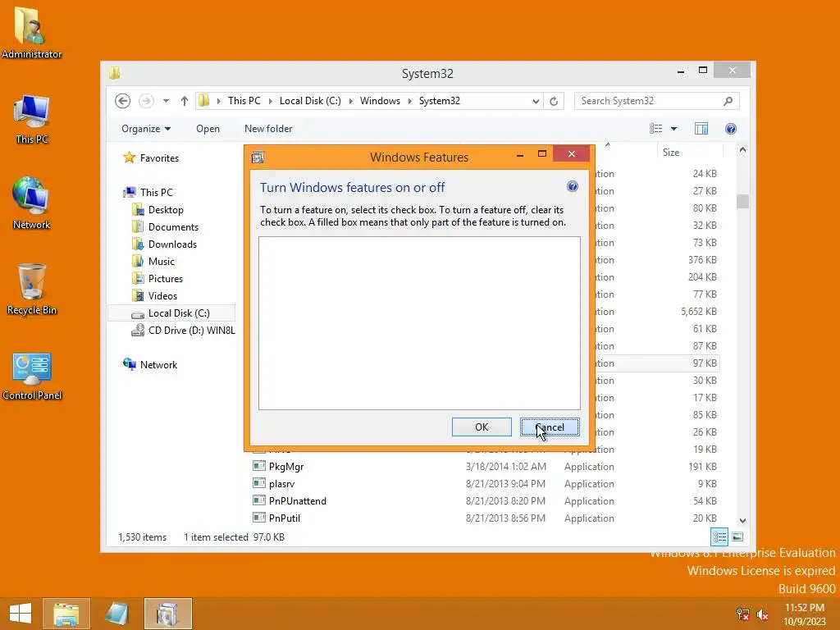Click the file list scrollbar down arrow

742,520
